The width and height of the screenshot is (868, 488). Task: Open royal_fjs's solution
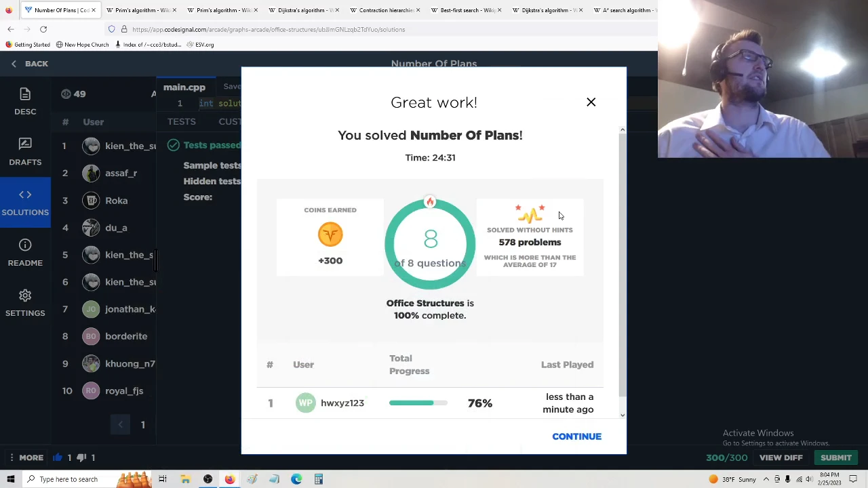point(124,390)
